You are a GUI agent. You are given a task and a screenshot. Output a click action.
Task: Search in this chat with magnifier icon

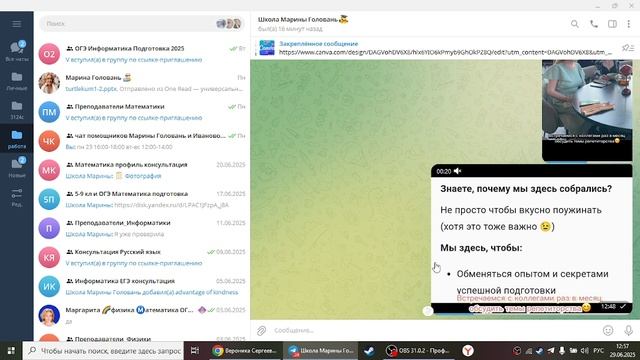click(575, 24)
